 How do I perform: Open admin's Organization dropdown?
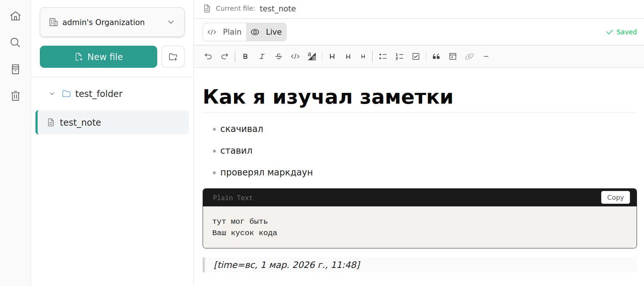pyautogui.click(x=112, y=22)
